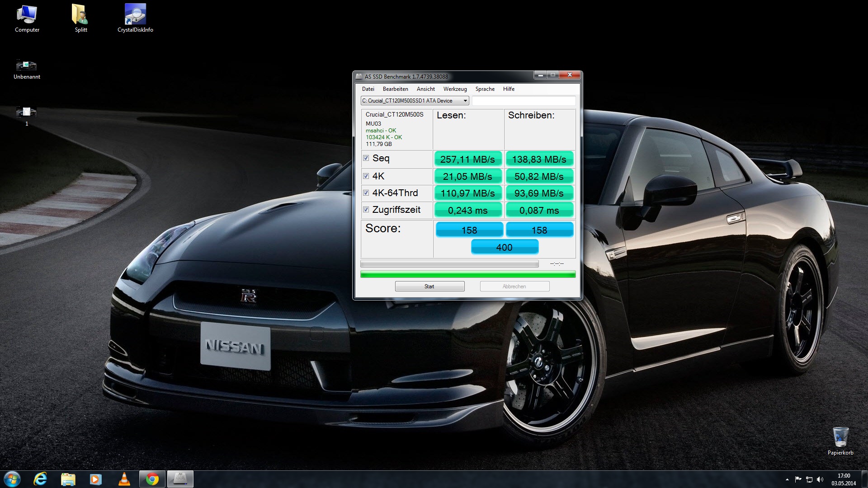Screen dimensions: 868x488
Task: Show hidden system tray icons
Action: (787, 479)
